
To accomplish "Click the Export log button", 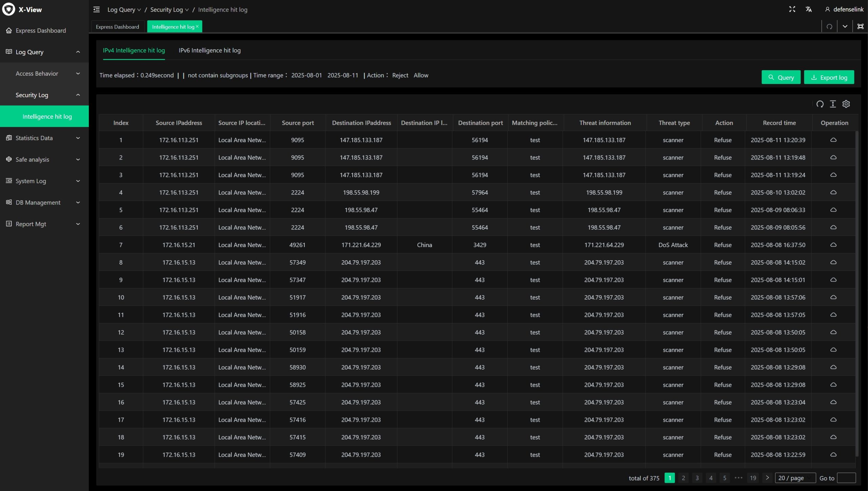I will click(x=829, y=77).
